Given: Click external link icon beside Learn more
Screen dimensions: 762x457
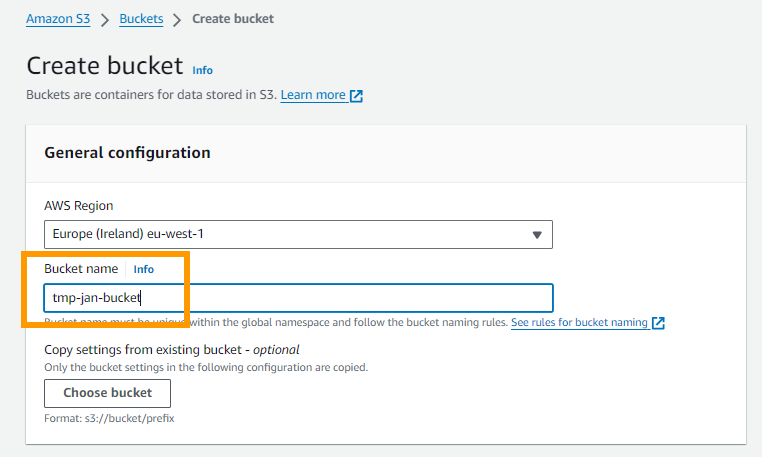Looking at the screenshot, I should coord(357,96).
